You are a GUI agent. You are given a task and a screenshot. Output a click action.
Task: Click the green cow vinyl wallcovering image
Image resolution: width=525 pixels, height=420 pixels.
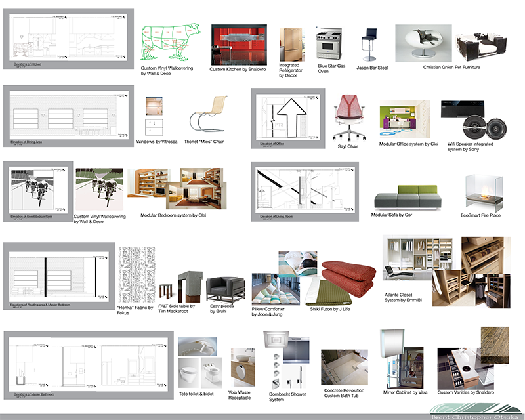click(170, 41)
